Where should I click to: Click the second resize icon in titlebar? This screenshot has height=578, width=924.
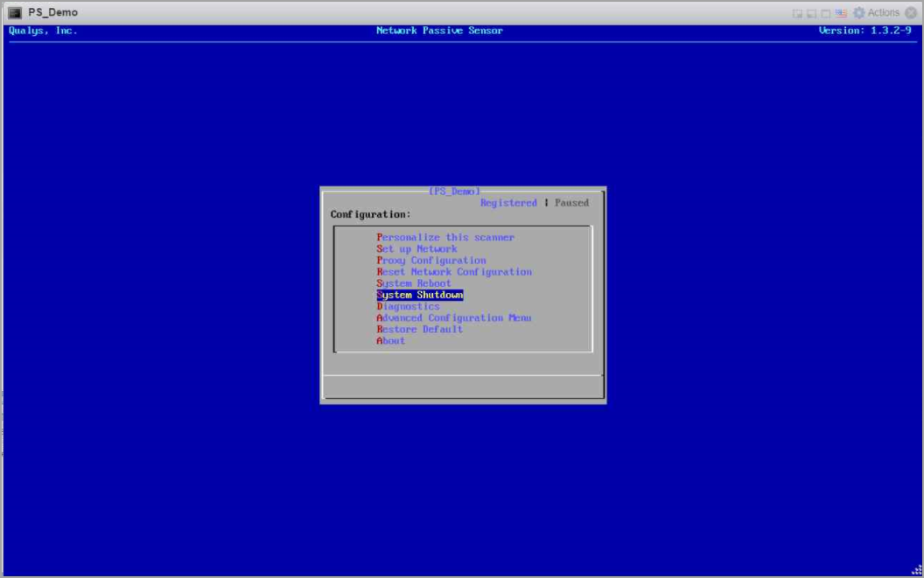coord(810,12)
